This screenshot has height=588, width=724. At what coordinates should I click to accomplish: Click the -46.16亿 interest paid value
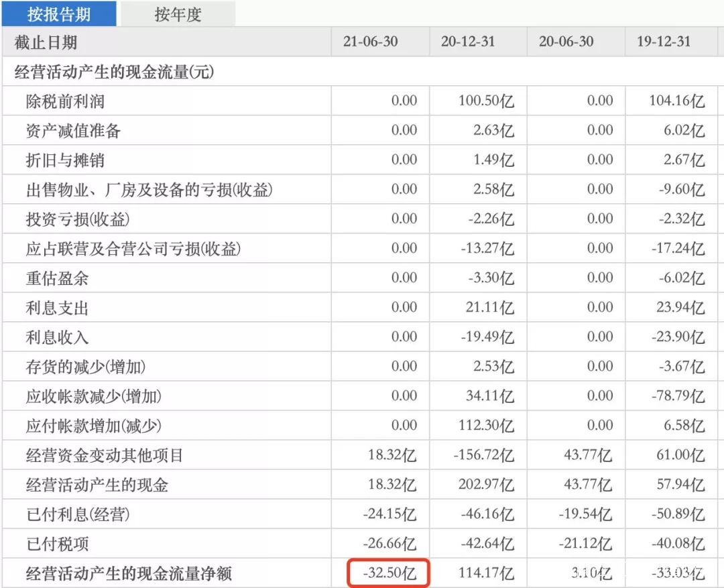pos(487,514)
